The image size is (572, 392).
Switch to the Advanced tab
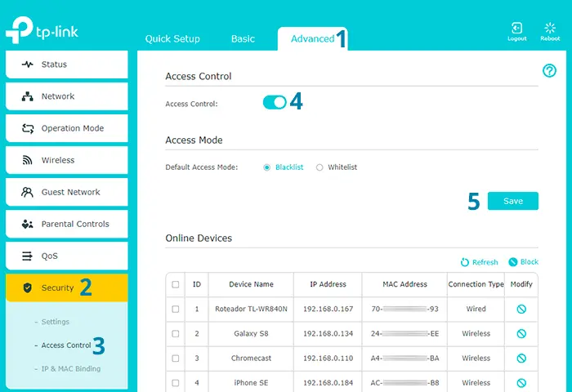click(x=313, y=38)
